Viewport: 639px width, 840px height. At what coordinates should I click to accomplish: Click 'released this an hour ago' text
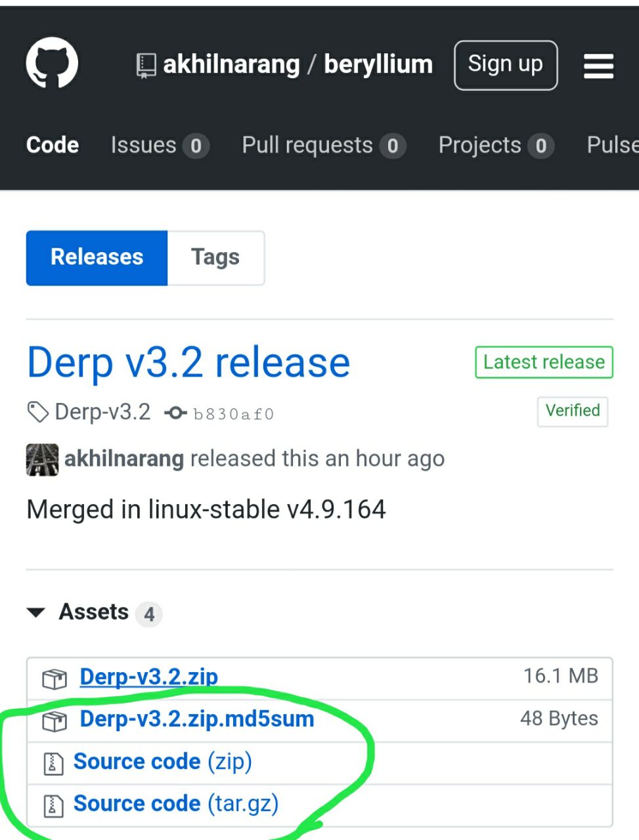point(317,459)
